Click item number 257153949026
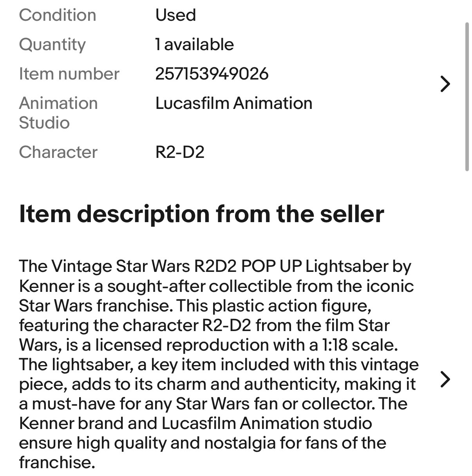This screenshot has height=476, width=472. click(x=212, y=74)
